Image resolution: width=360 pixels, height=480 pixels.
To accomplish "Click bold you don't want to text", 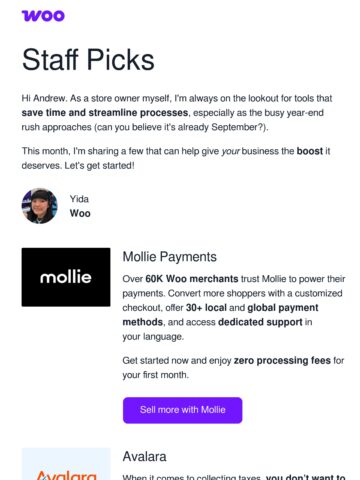I will click(305, 476).
